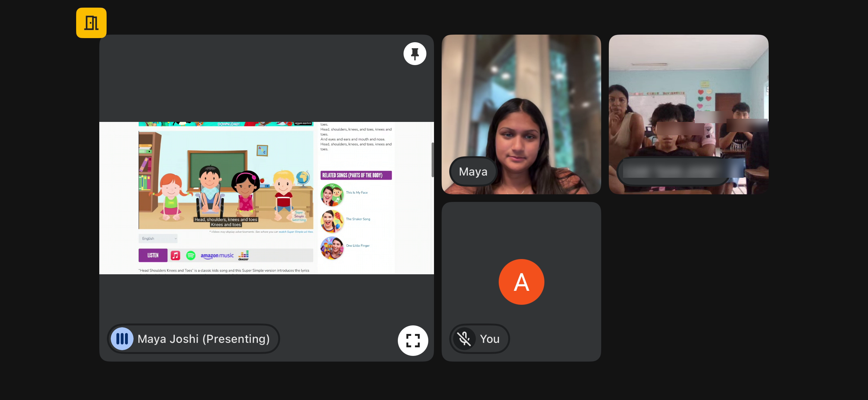The width and height of the screenshot is (868, 400).
Task: Click the Related Songs (Parts of the Body) header
Action: point(356,175)
